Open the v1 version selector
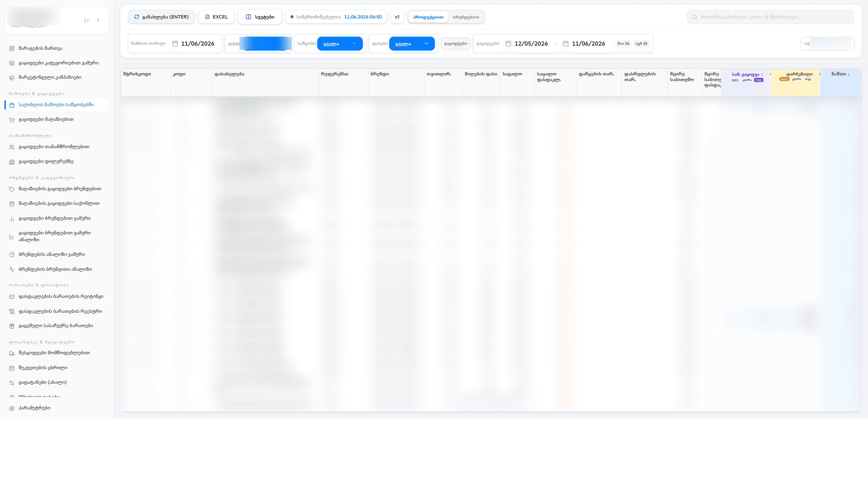This screenshot has width=868, height=492. coord(397,17)
